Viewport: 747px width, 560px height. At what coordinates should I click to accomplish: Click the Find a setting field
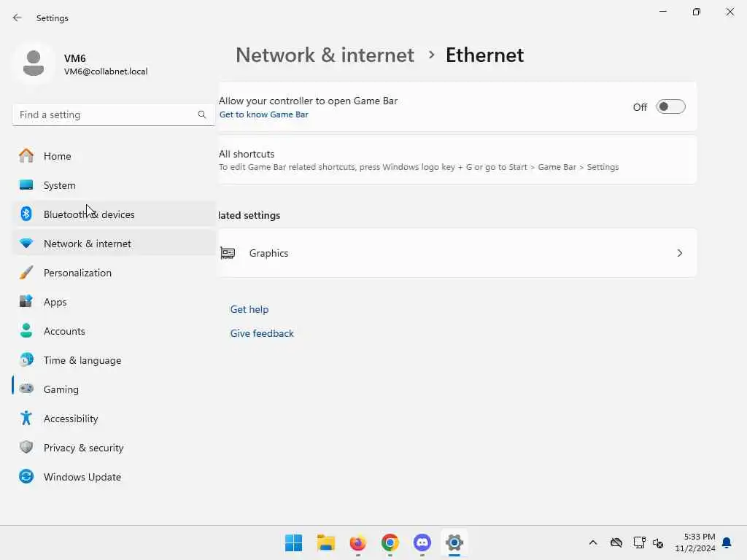click(x=106, y=114)
